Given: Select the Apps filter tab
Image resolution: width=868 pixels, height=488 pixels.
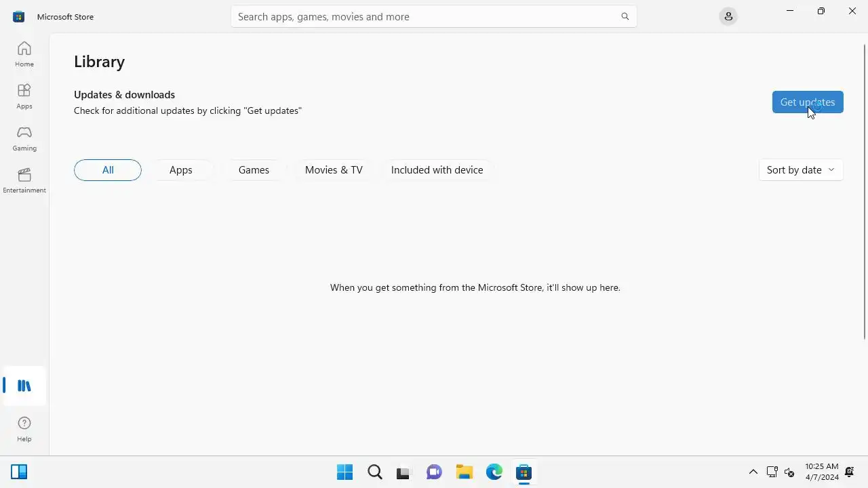Looking at the screenshot, I should click(x=181, y=170).
